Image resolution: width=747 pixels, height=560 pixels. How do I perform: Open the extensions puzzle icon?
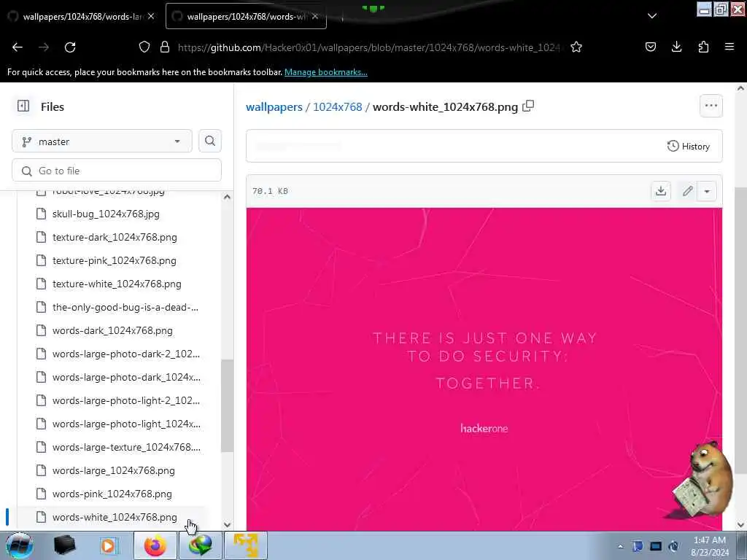pos(703,47)
